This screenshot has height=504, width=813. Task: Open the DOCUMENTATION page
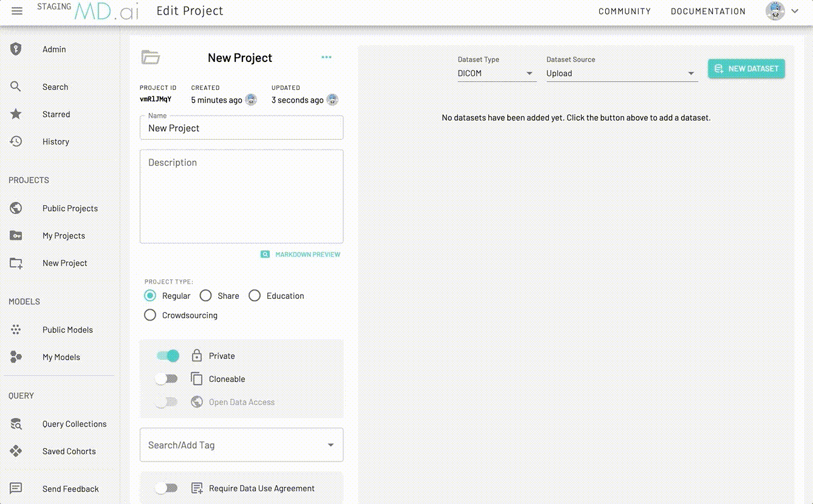click(x=708, y=11)
